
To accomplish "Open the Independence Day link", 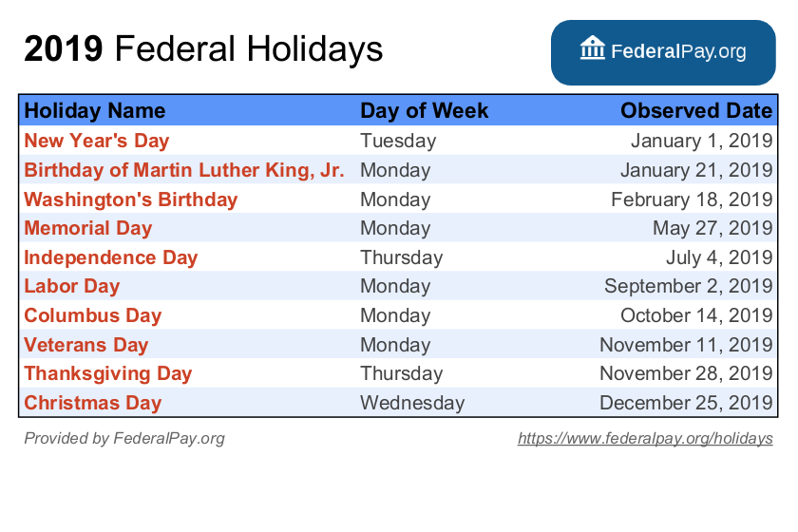I will (111, 257).
